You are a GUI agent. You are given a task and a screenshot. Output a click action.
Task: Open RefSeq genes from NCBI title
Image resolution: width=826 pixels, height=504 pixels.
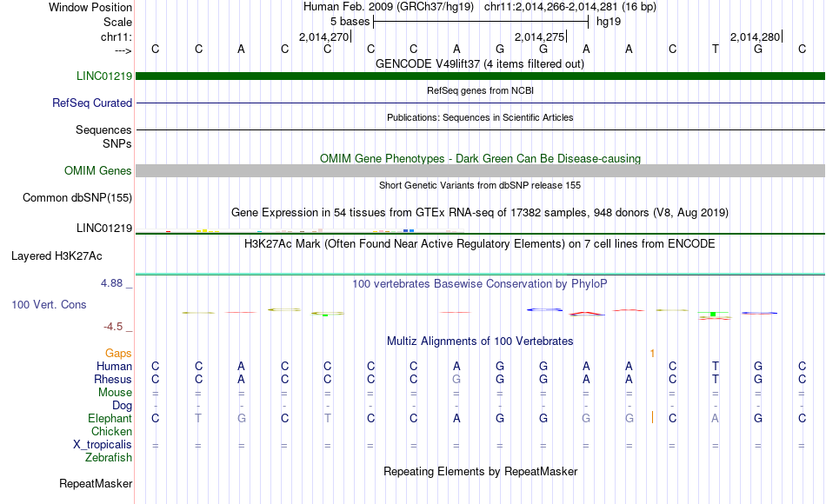click(480, 90)
